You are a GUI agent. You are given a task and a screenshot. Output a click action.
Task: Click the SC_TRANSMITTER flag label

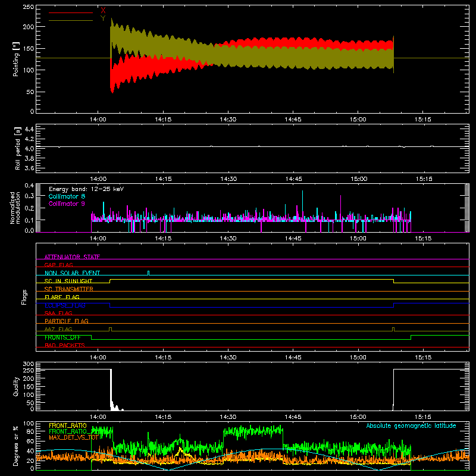[x=69, y=289]
